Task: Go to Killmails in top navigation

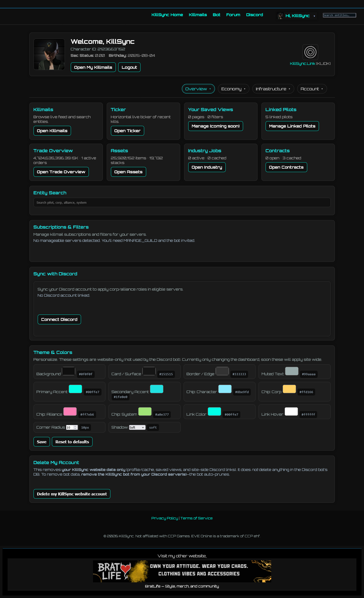Action: click(198, 15)
